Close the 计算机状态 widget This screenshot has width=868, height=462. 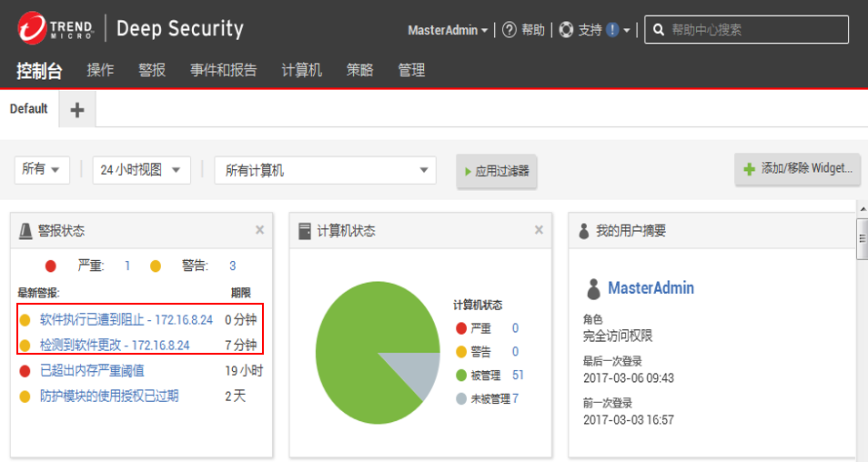[x=539, y=230]
